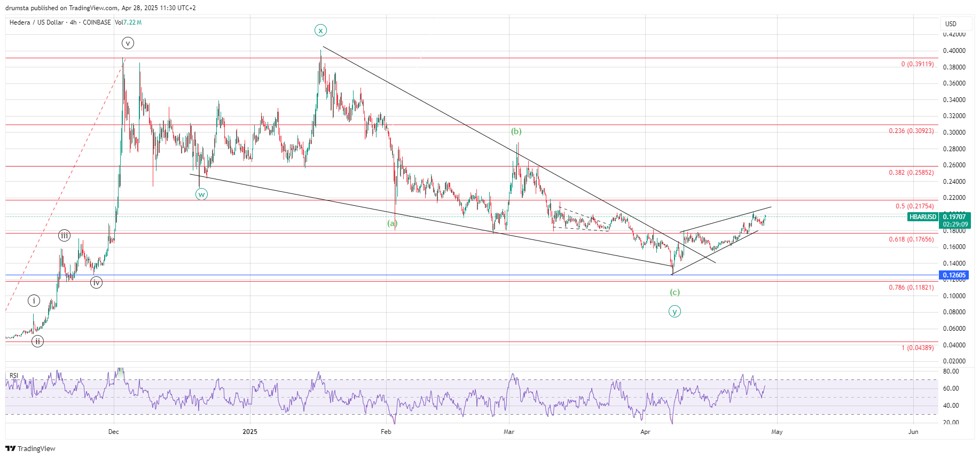
Task: Click Fibonacci label '0.236 (0.30923)'
Action: pos(912,131)
